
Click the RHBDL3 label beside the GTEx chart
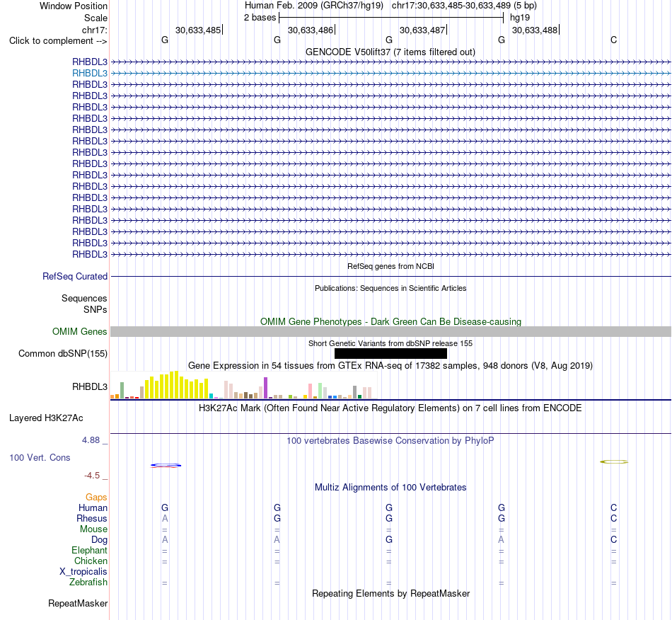click(x=90, y=386)
